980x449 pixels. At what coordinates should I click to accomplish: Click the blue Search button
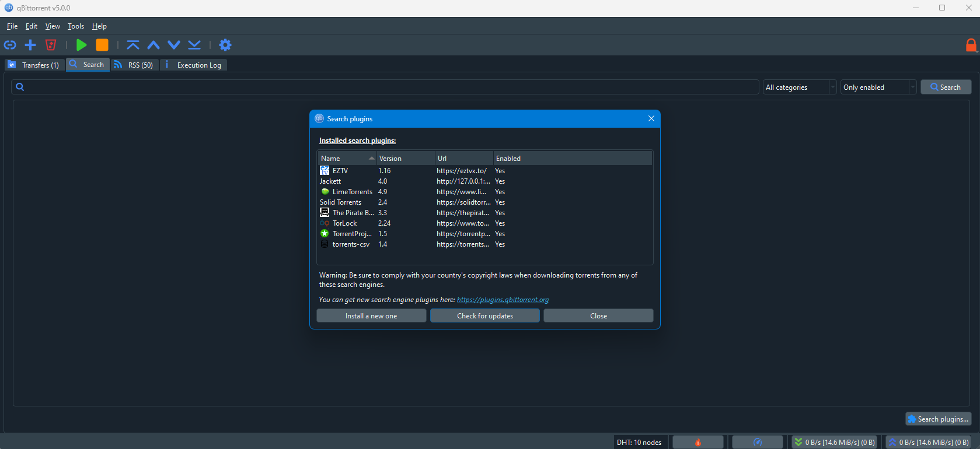click(x=946, y=87)
